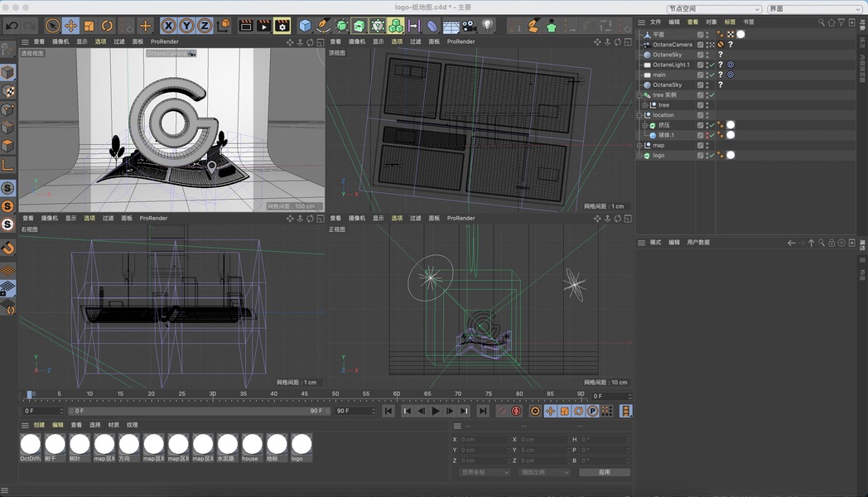Toggle layer checkbox for the logo object
This screenshot has width=868, height=497.
(x=701, y=155)
